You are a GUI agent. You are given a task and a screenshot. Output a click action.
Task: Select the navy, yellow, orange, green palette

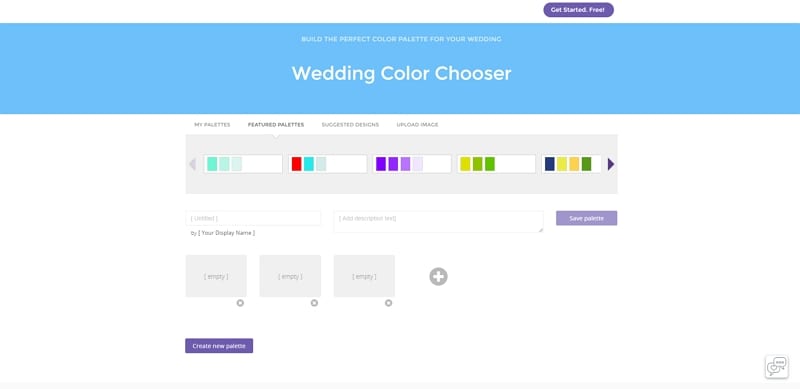pos(571,164)
